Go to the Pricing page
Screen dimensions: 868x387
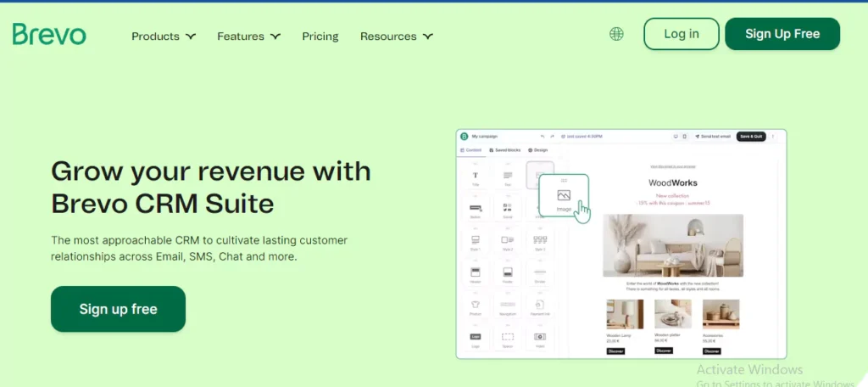tap(320, 36)
